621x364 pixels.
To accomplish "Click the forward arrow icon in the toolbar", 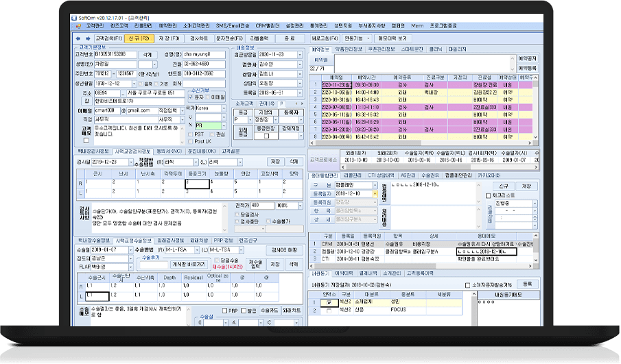I will (88, 38).
